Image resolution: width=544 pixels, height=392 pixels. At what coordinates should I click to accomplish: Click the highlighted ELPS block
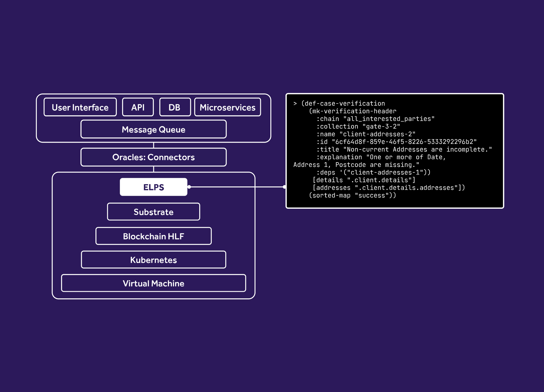pyautogui.click(x=154, y=187)
